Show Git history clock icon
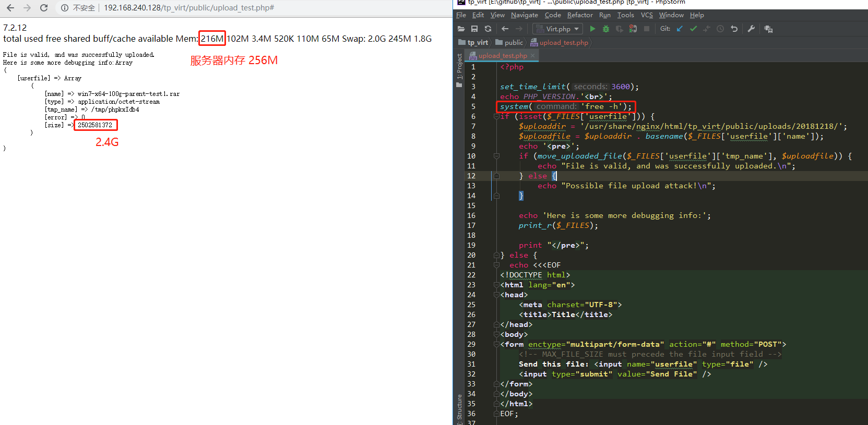 pyautogui.click(x=720, y=29)
